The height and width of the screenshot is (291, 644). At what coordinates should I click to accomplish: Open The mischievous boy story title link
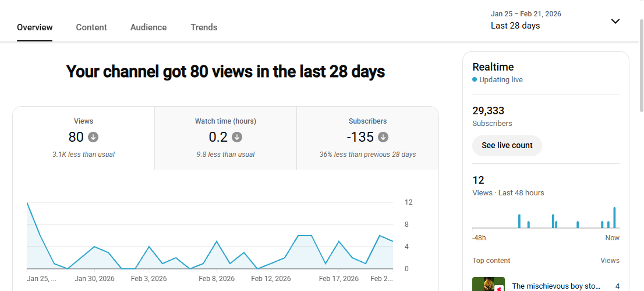(555, 286)
